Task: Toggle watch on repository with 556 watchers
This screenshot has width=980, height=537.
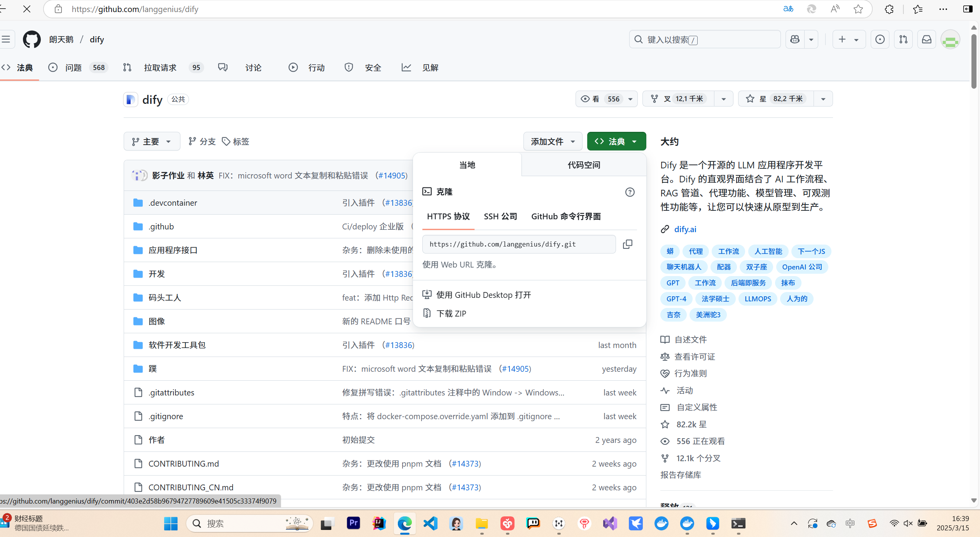Action: pyautogui.click(x=601, y=99)
